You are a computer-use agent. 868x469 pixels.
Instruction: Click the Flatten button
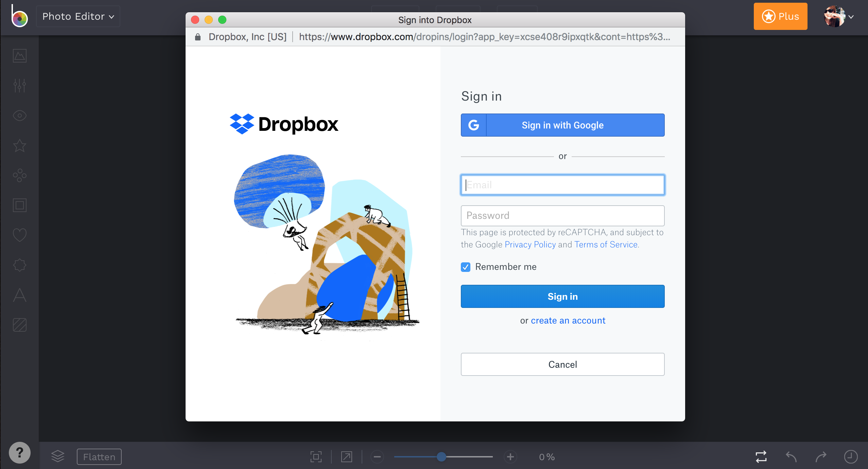tap(99, 457)
